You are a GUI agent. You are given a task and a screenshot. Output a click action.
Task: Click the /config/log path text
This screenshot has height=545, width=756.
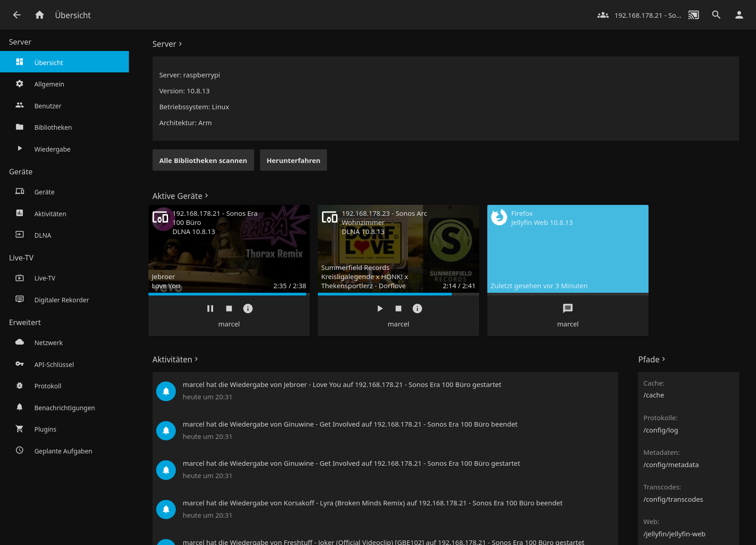(660, 430)
